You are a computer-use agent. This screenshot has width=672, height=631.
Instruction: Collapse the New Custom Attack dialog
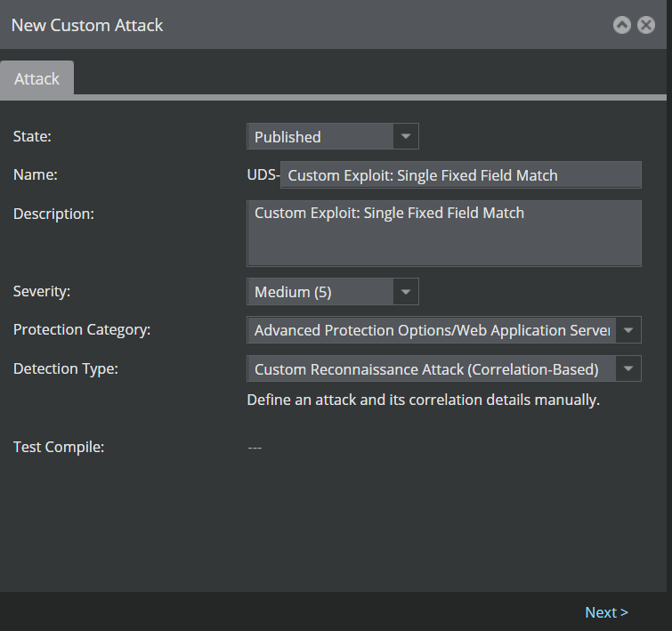(x=622, y=25)
